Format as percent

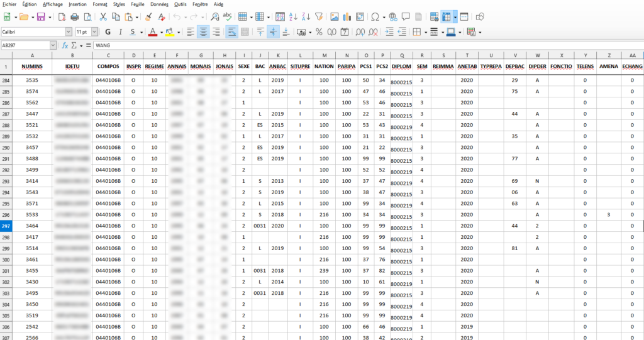tap(319, 32)
